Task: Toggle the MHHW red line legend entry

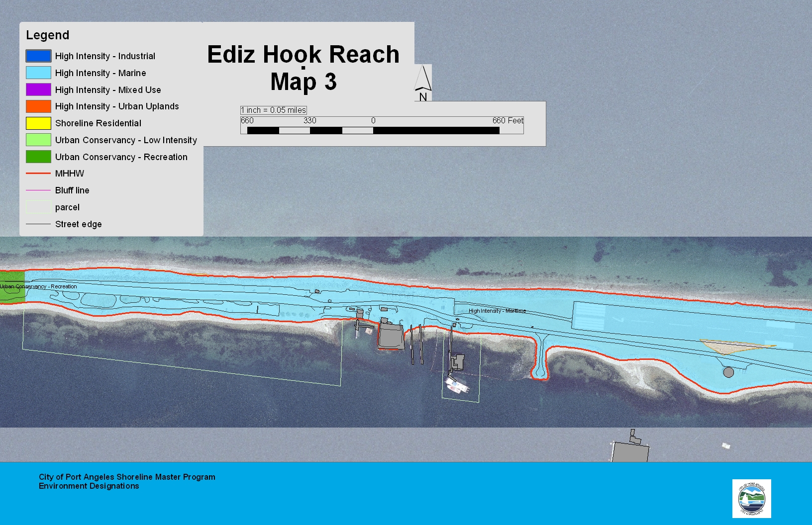Action: tap(37, 174)
